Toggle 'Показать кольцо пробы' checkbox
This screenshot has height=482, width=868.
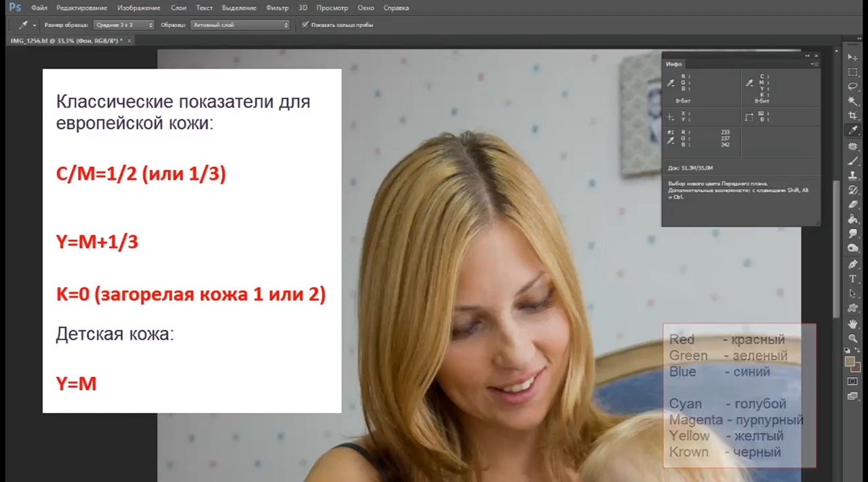[x=305, y=25]
